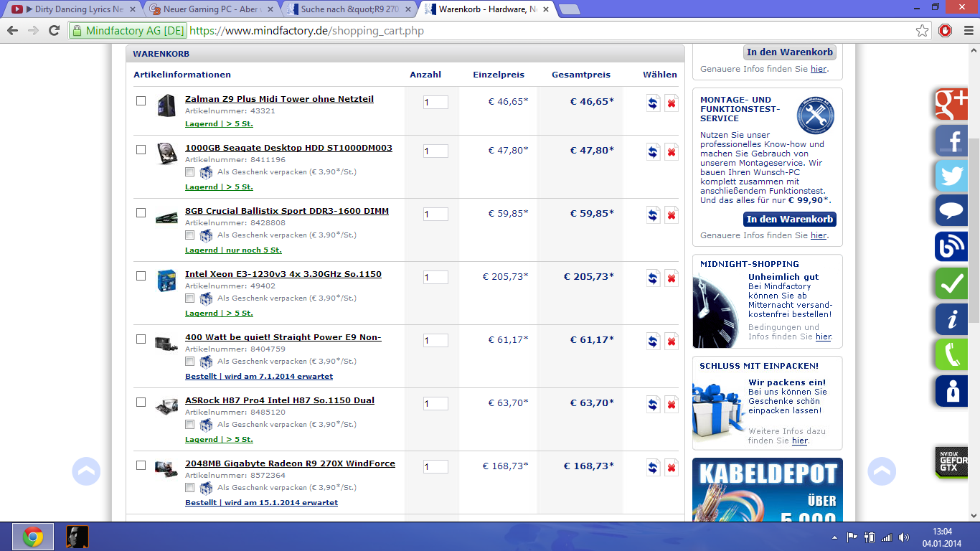Viewport: 980px width, 551px height.
Task: Click the green checkmark sidebar button
Action: point(952,283)
